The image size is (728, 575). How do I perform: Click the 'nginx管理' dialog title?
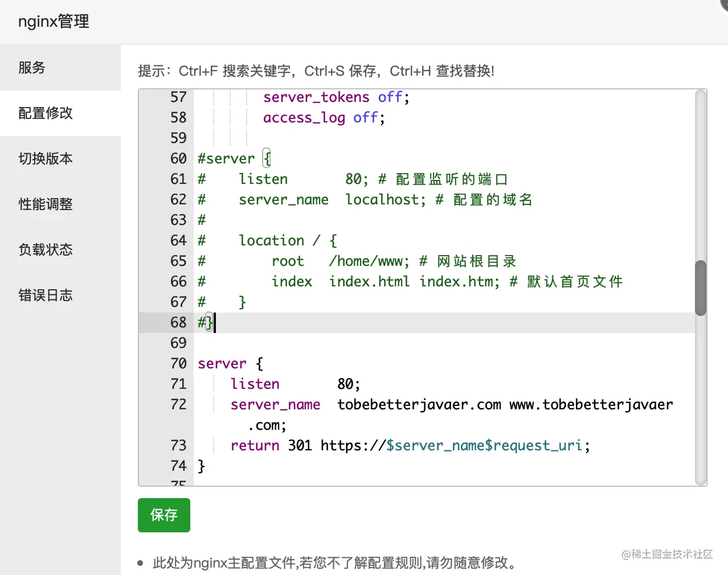[54, 22]
